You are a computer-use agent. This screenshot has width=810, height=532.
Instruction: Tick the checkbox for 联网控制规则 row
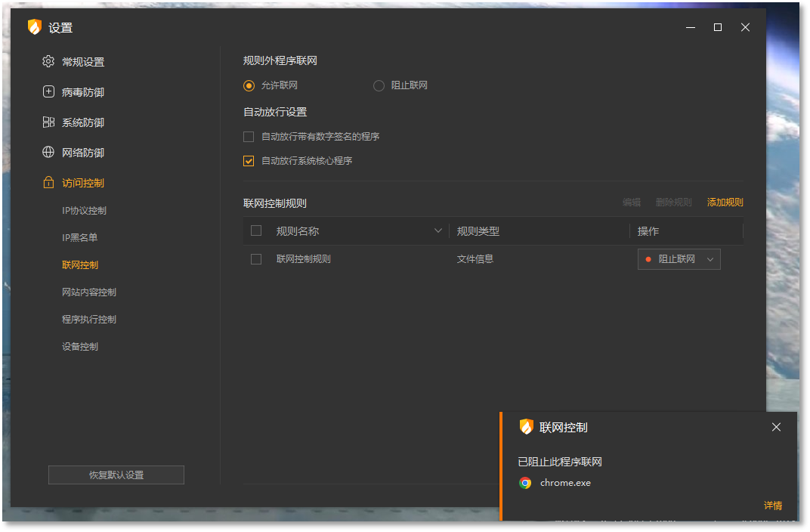(255, 259)
